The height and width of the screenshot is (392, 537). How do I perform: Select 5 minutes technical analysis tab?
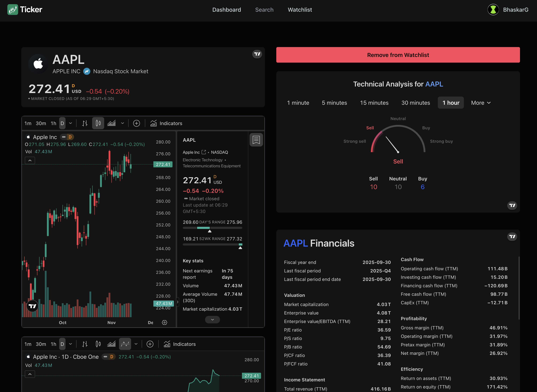coord(334,103)
